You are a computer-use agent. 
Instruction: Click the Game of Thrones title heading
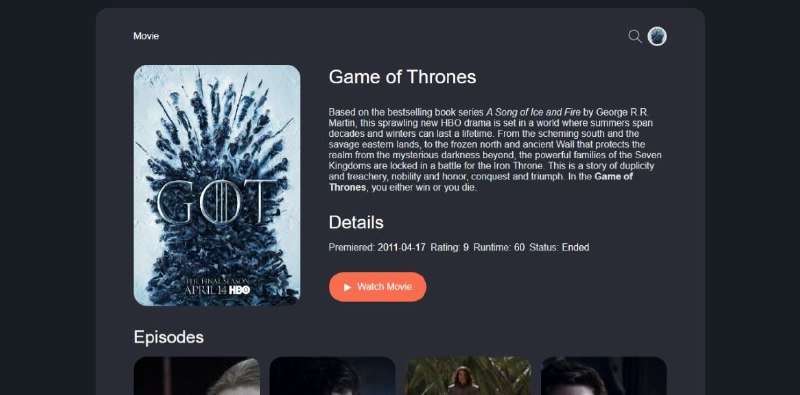point(403,77)
